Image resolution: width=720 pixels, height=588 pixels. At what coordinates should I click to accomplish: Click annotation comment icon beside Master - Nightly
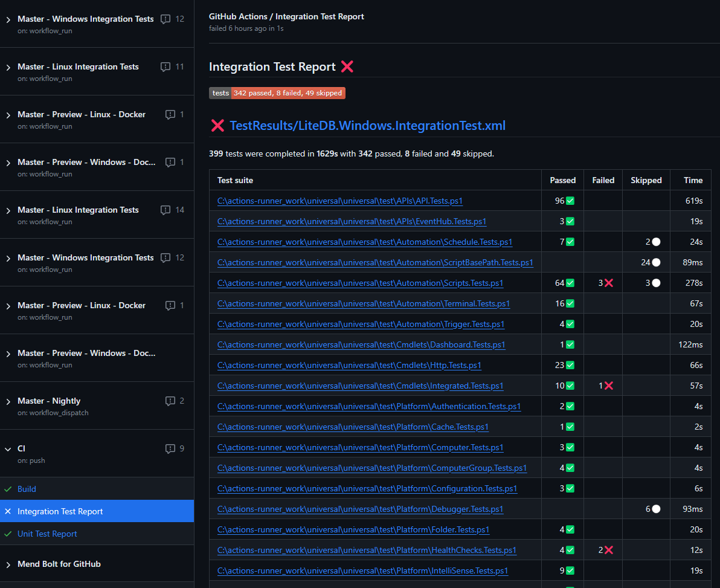(x=170, y=401)
